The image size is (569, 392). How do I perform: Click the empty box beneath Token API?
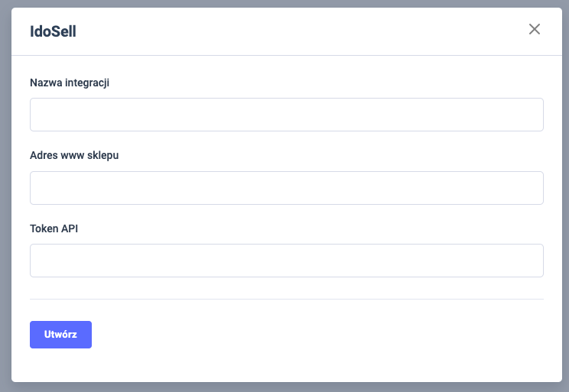click(x=286, y=261)
